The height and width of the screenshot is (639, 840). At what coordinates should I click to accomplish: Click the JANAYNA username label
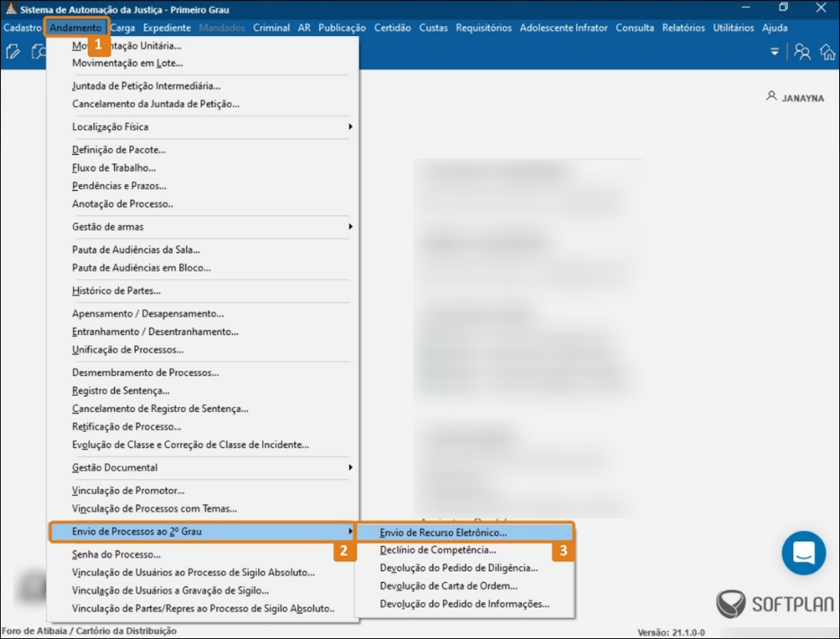802,99
